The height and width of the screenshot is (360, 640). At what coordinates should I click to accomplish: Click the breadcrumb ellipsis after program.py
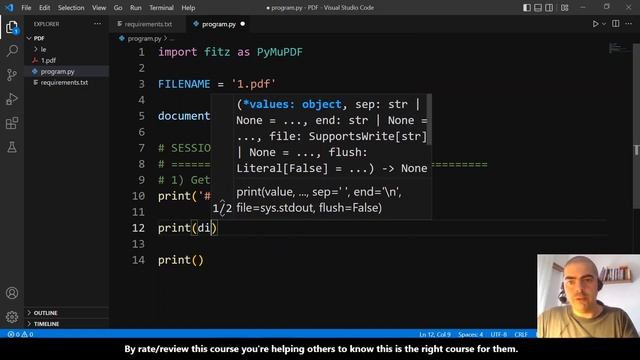click(x=172, y=39)
